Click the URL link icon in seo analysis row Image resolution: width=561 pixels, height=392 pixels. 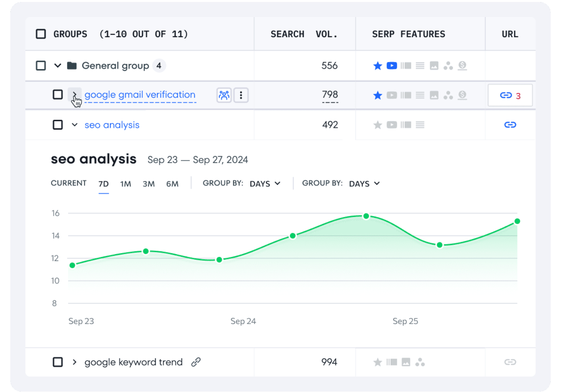pos(510,125)
